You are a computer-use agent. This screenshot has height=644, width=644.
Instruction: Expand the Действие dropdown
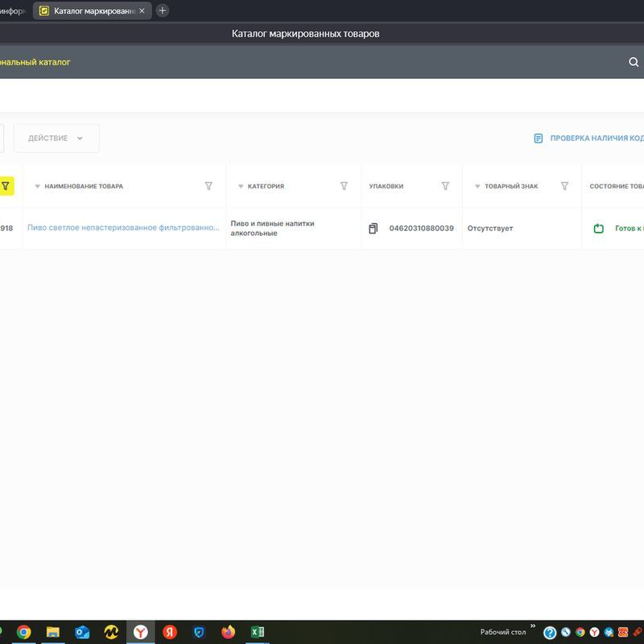click(x=56, y=138)
